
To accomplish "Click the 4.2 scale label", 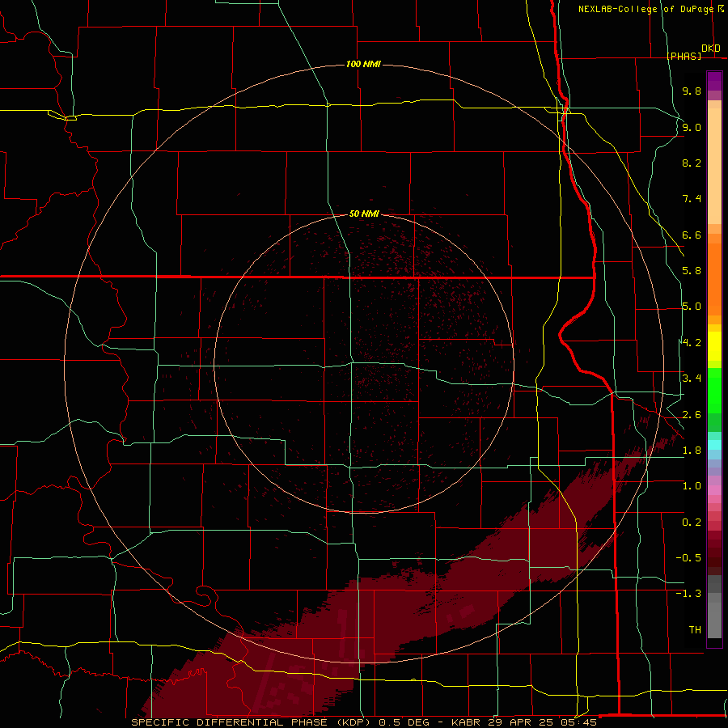I will [692, 343].
